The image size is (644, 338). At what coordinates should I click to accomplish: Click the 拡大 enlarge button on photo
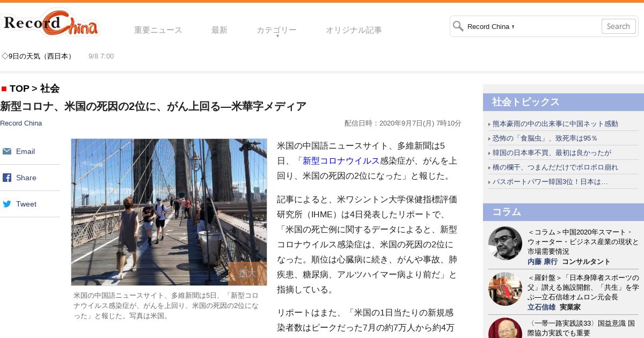click(247, 274)
